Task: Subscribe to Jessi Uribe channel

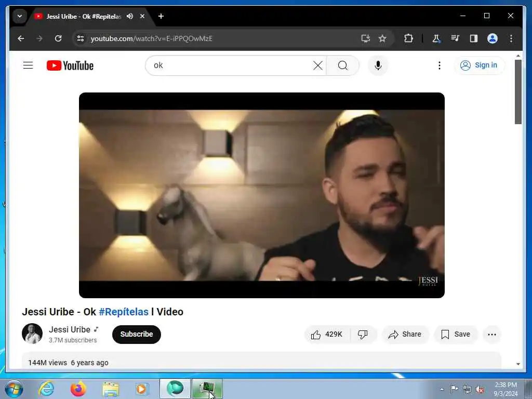Action: pyautogui.click(x=137, y=334)
